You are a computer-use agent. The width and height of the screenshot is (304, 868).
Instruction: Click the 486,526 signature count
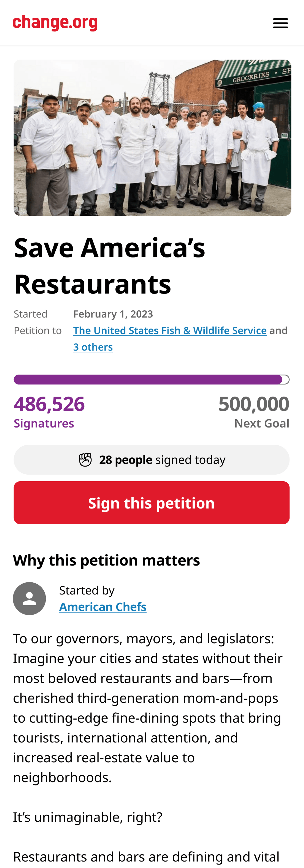coord(49,404)
